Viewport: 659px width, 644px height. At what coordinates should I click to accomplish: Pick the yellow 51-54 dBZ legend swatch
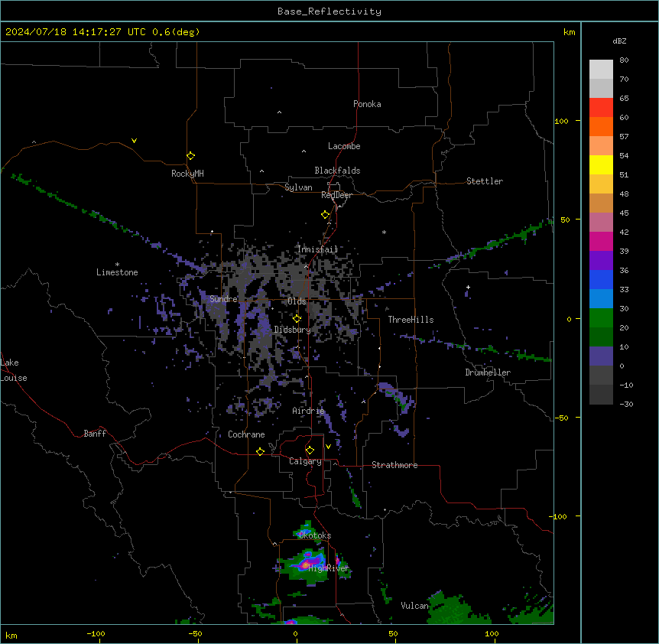601,164
